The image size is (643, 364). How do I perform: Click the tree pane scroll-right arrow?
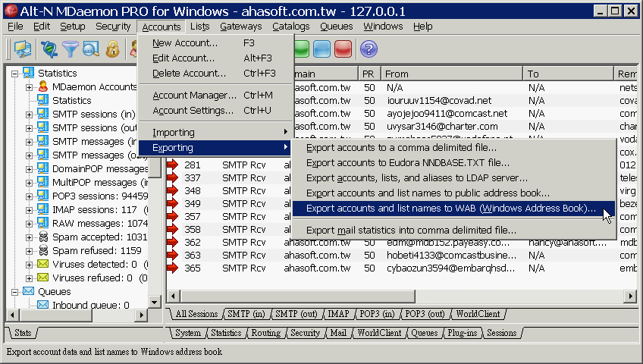(x=142, y=315)
